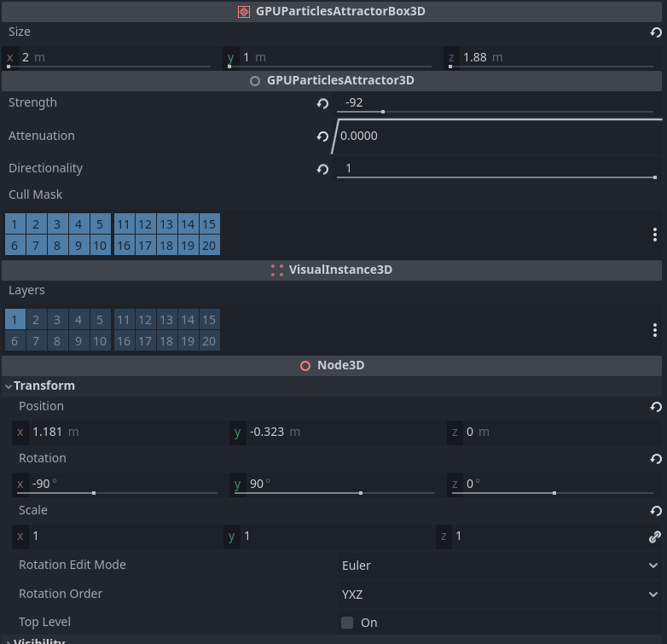Image resolution: width=667 pixels, height=644 pixels.
Task: Enable the Top Level checkbox
Action: coord(347,623)
